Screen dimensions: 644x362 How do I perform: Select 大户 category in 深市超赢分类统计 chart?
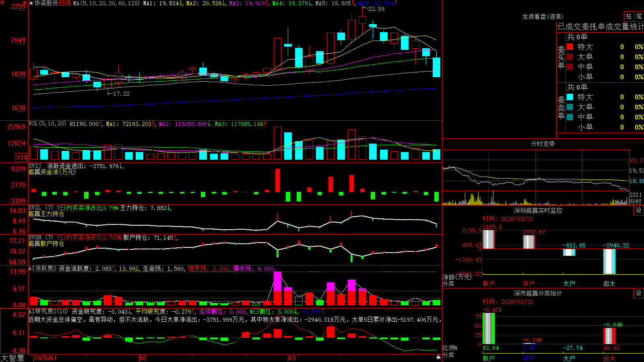pyautogui.click(x=569, y=358)
